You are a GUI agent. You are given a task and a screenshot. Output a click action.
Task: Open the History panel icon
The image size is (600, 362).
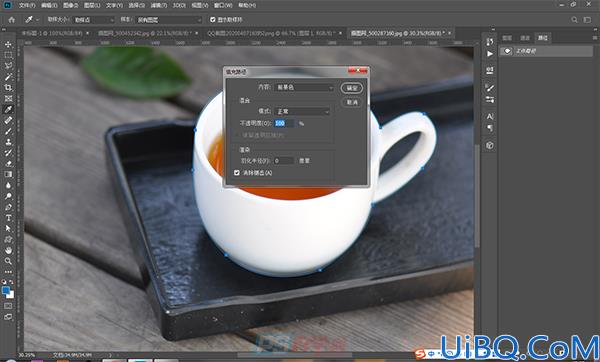click(490, 41)
